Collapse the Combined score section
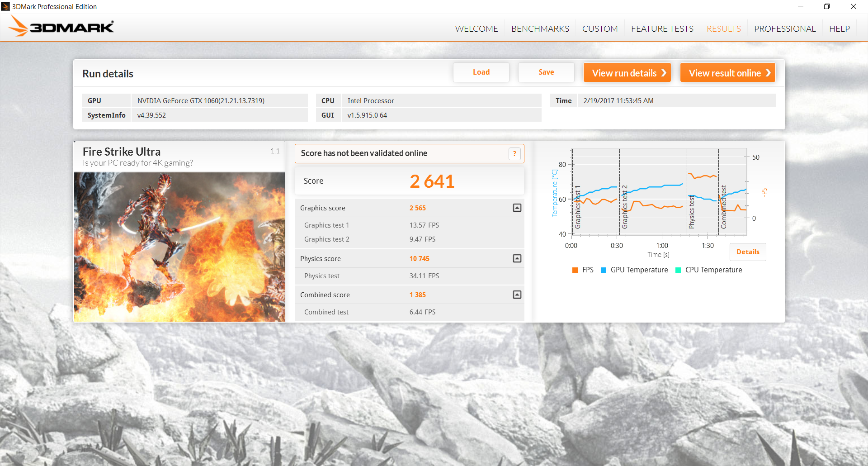Viewport: 868px width, 466px height. click(517, 295)
